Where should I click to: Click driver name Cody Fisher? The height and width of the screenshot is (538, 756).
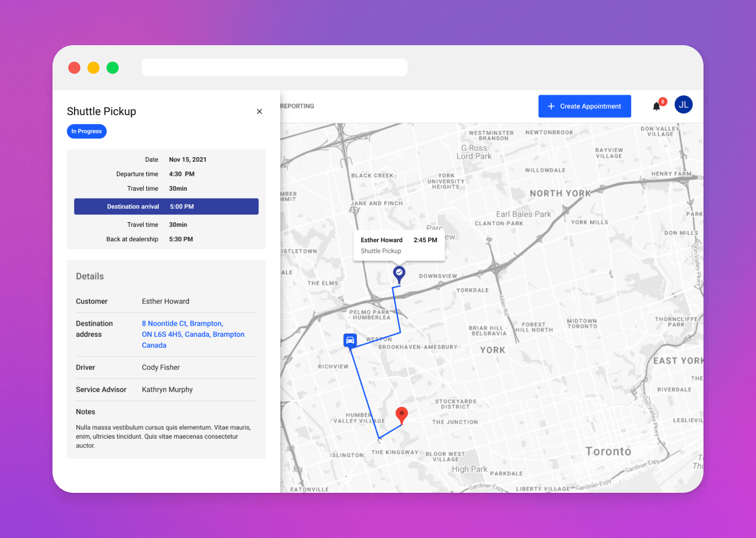pos(161,367)
